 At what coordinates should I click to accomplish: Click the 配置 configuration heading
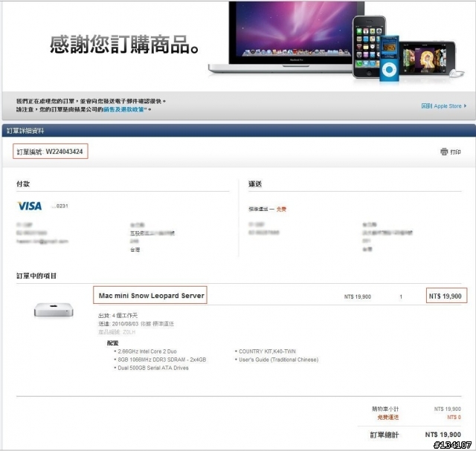point(112,343)
